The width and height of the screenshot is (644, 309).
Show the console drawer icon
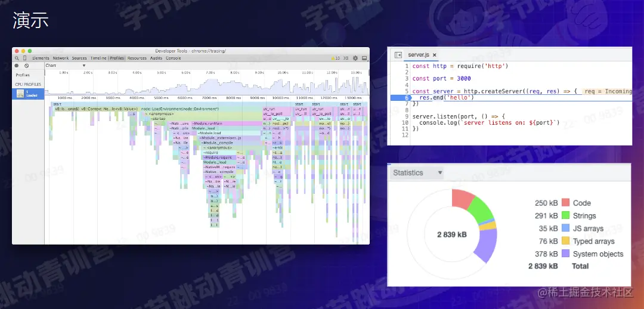point(346,58)
